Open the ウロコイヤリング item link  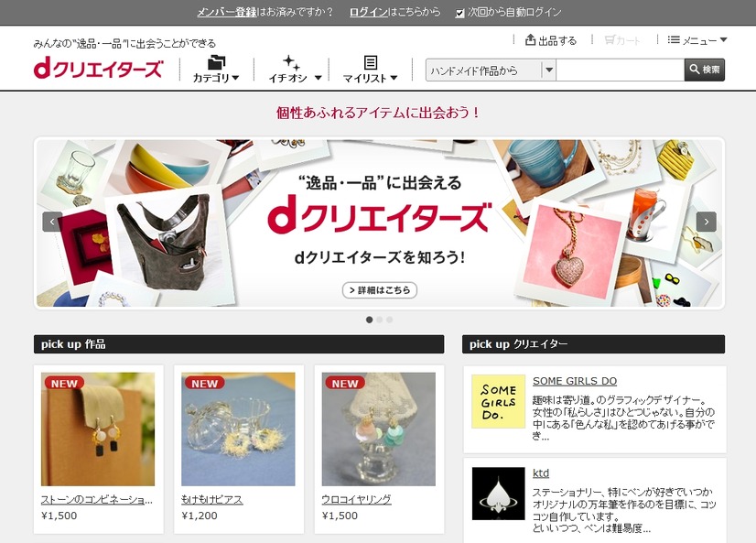click(x=356, y=500)
